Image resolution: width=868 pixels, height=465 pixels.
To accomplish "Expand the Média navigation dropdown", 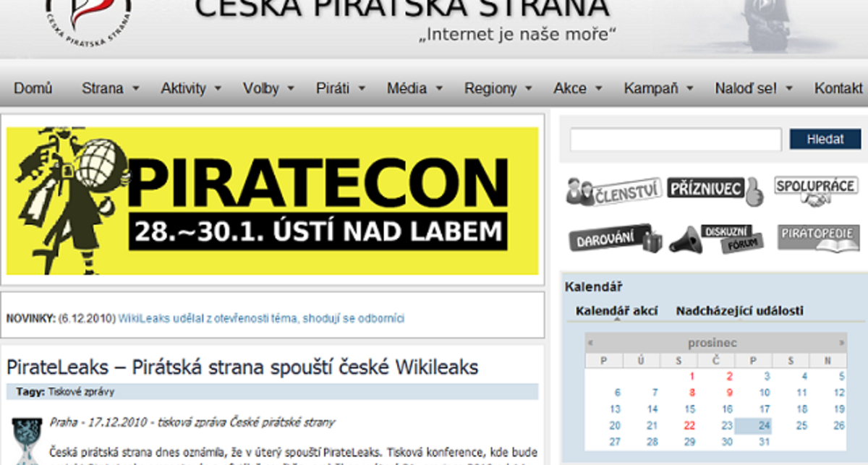I will tap(409, 88).
